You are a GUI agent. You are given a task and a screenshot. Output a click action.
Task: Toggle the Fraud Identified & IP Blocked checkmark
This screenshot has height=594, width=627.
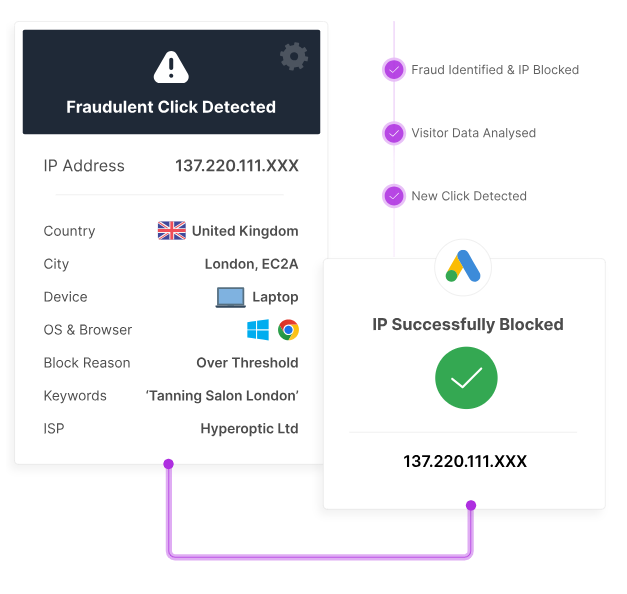point(394,70)
